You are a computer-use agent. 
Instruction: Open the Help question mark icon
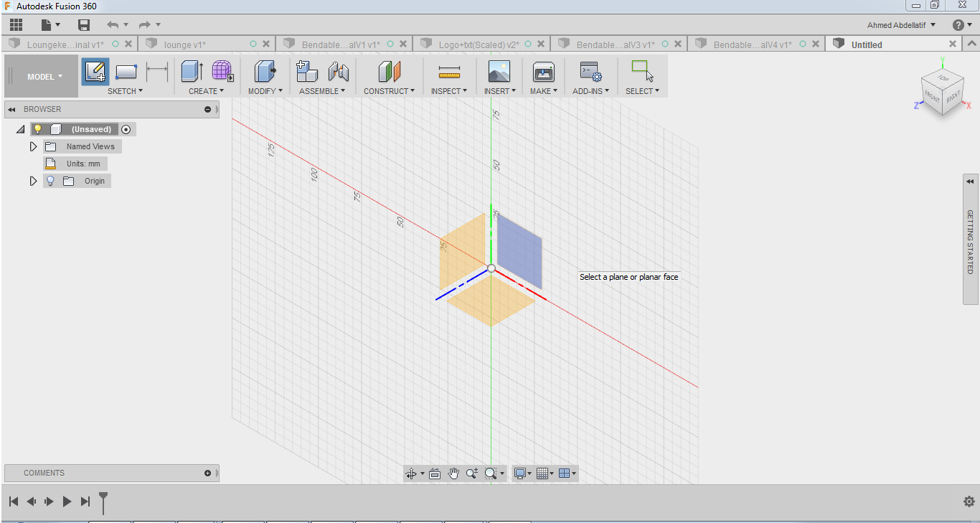pos(958,25)
